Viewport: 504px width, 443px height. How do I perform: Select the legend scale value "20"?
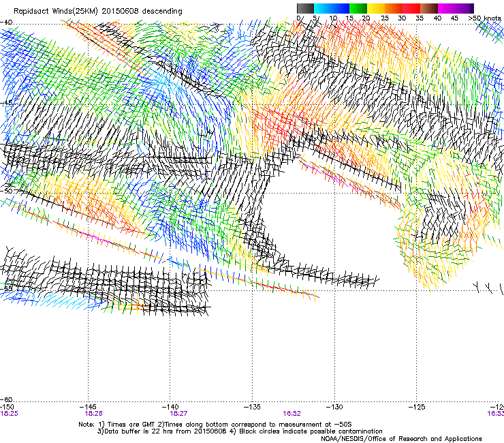366,18
